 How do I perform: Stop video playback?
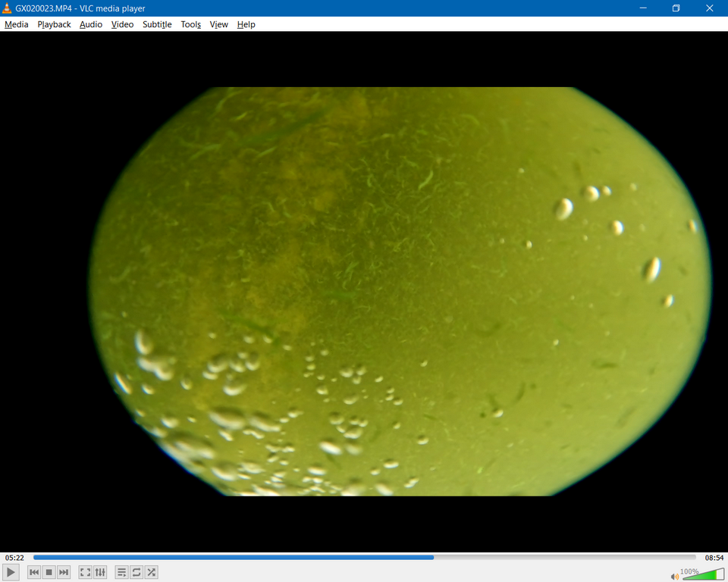tap(49, 572)
